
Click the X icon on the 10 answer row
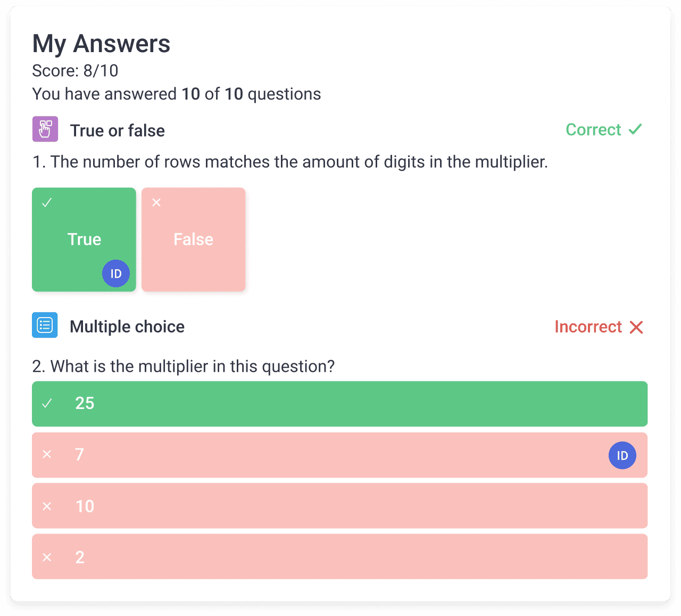(47, 506)
